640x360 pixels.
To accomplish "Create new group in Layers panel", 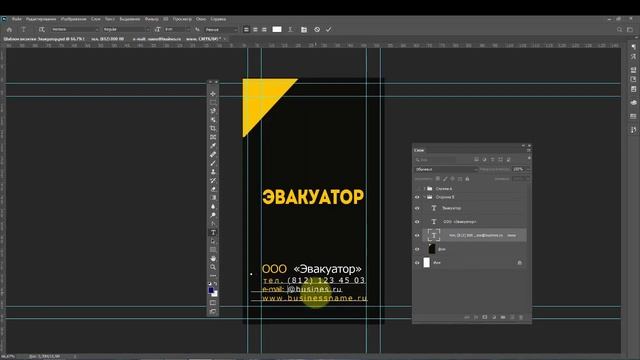I will coord(503,317).
